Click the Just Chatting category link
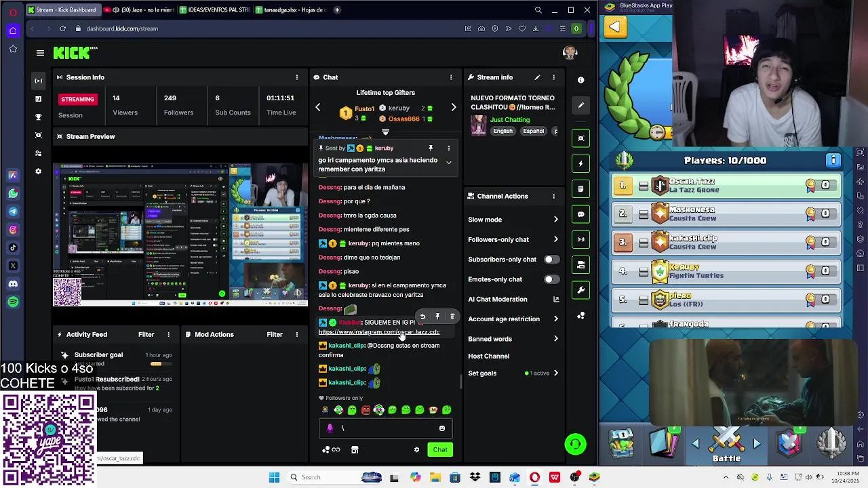This screenshot has height=488, width=868. [x=510, y=120]
